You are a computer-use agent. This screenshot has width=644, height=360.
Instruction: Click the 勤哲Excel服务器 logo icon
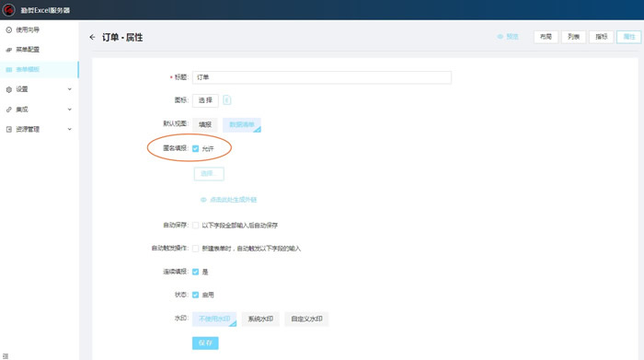click(x=8, y=9)
